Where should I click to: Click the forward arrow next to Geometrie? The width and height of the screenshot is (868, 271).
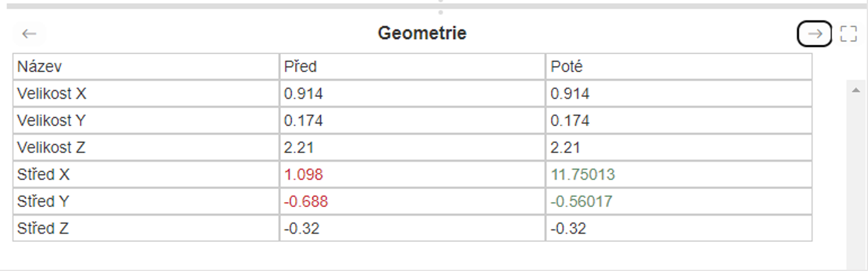814,34
